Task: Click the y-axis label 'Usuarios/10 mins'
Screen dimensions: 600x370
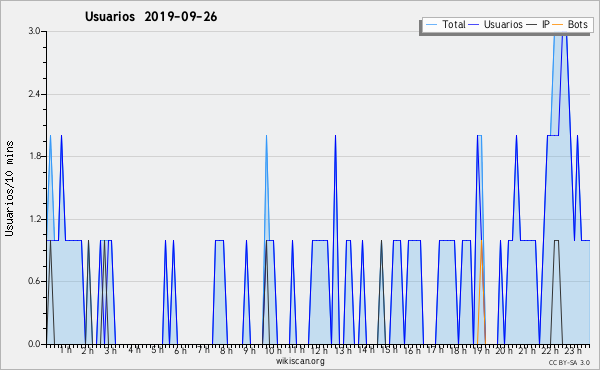Action: coord(9,188)
